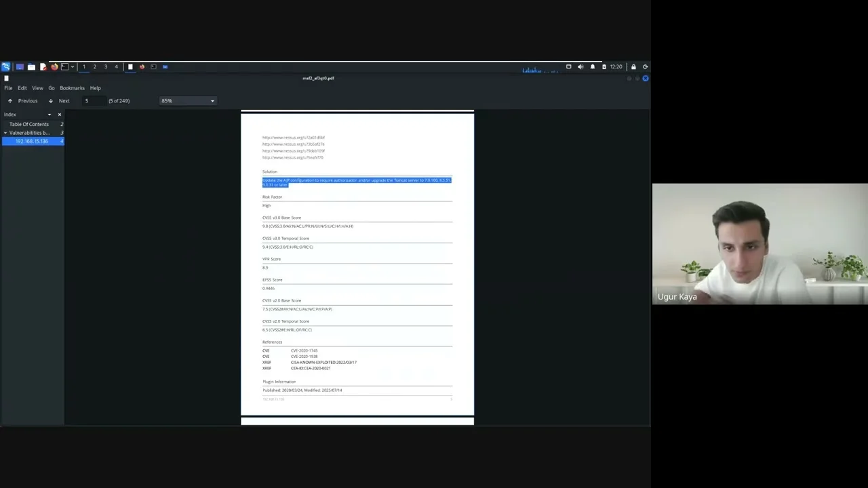Open the terminal emulator launcher
The width and height of the screenshot is (868, 488).
tap(64, 66)
